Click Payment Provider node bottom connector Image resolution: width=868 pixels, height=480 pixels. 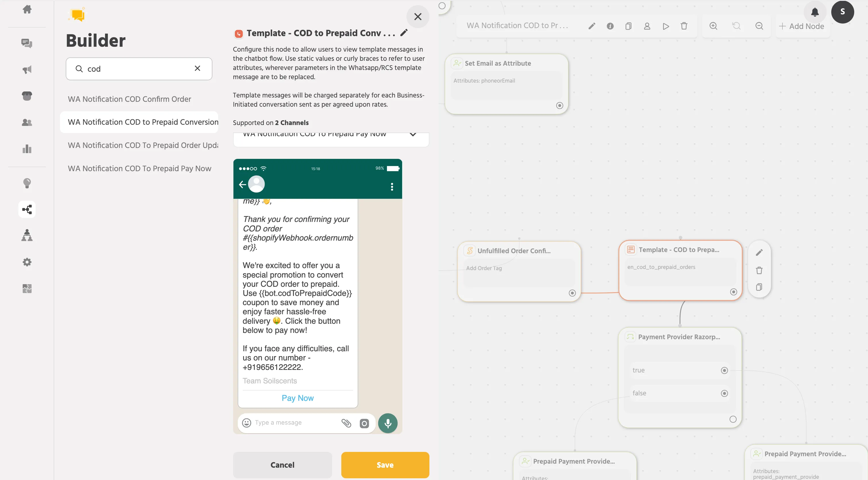coord(733,419)
